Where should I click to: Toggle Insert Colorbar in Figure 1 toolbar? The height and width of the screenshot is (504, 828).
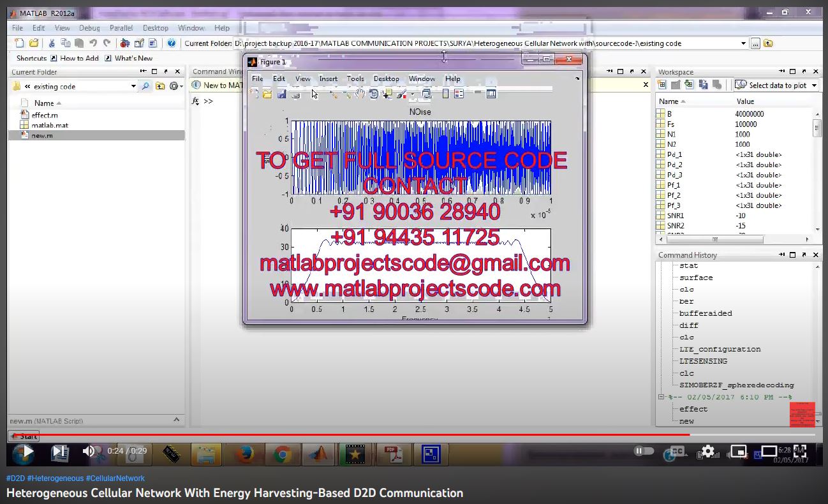[x=446, y=94]
